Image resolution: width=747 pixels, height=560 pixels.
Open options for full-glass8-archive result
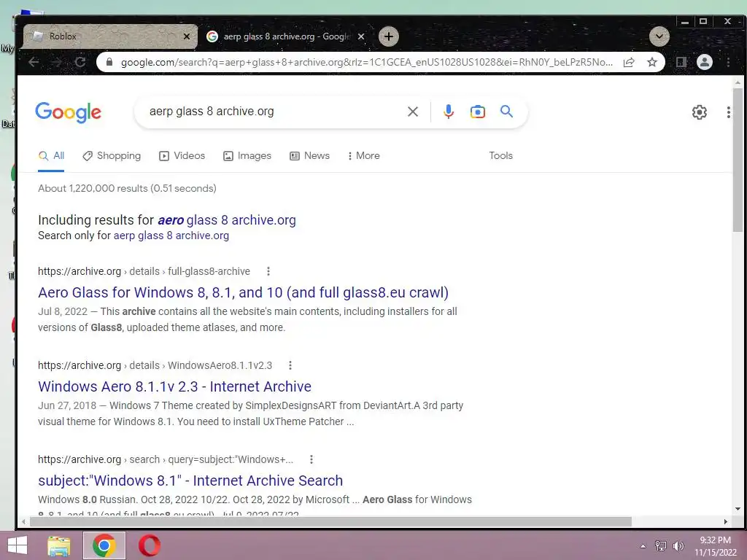268,271
